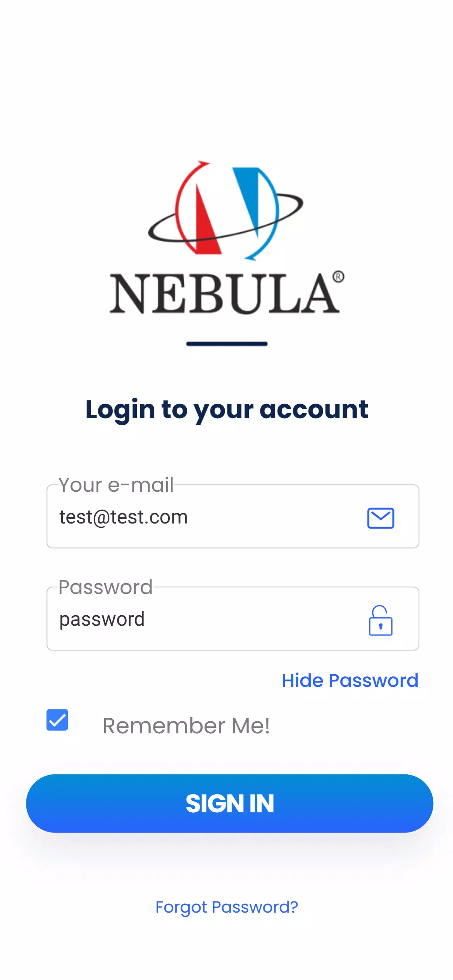
Task: Focus the Your e-mail input field
Action: point(233,516)
